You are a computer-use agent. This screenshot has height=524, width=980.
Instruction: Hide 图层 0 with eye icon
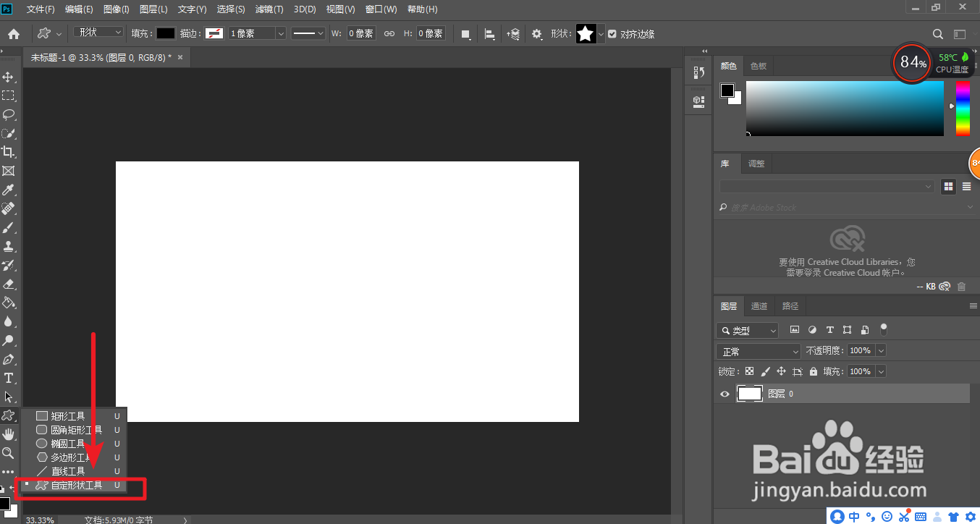[x=725, y=394]
